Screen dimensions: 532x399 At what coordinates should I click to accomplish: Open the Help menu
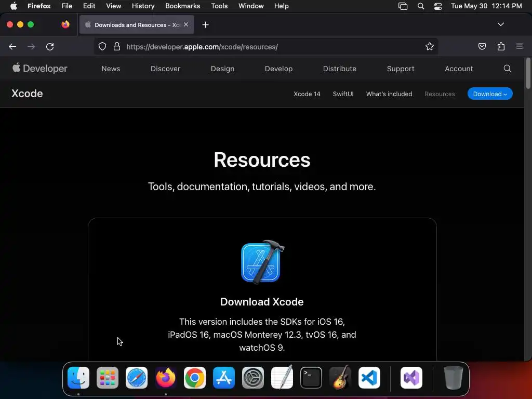[282, 6]
